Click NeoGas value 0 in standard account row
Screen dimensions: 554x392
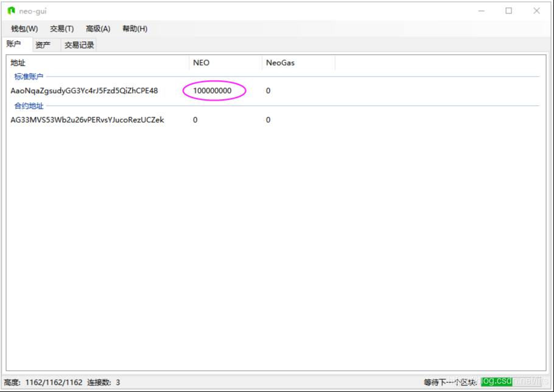point(268,91)
